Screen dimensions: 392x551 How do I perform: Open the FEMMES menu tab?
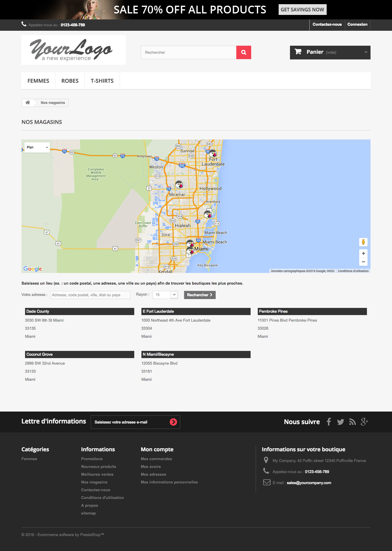(x=38, y=81)
